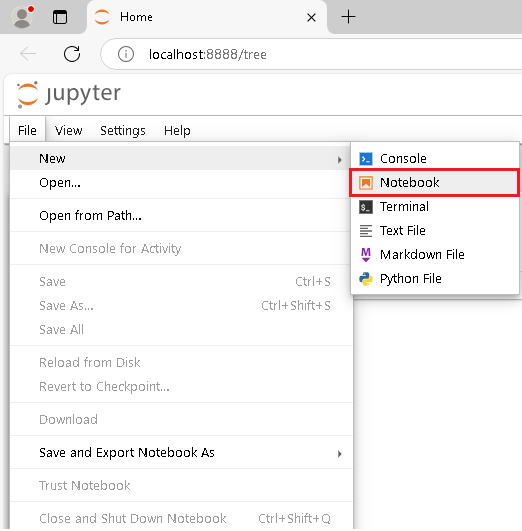This screenshot has width=522, height=531.
Task: Click New Console for Activity entry
Action: click(181, 249)
